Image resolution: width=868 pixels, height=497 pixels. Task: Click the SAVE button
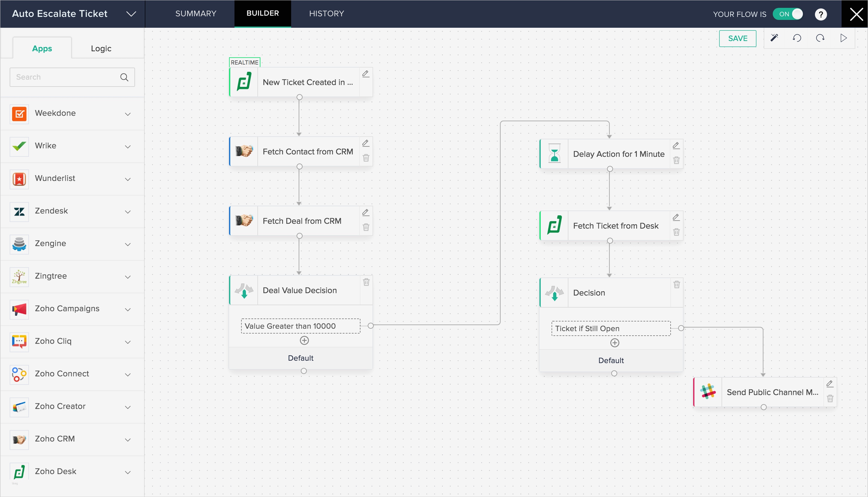(737, 39)
